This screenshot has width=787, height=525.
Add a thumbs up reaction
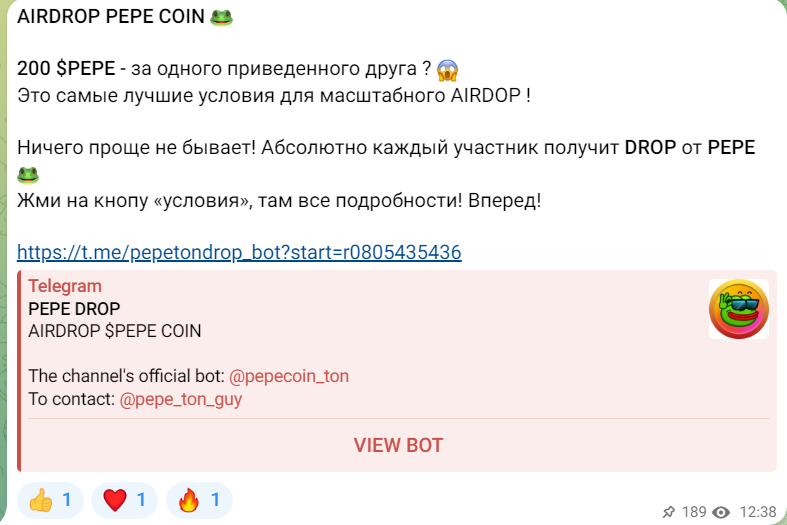[x=50, y=500]
